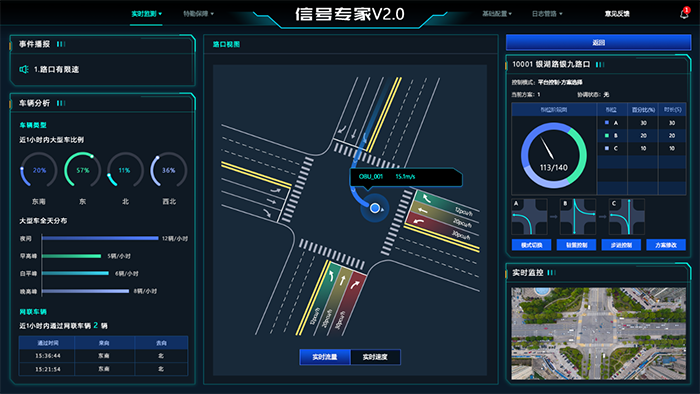
Task: Click the 步进控制 button
Action: 621,245
